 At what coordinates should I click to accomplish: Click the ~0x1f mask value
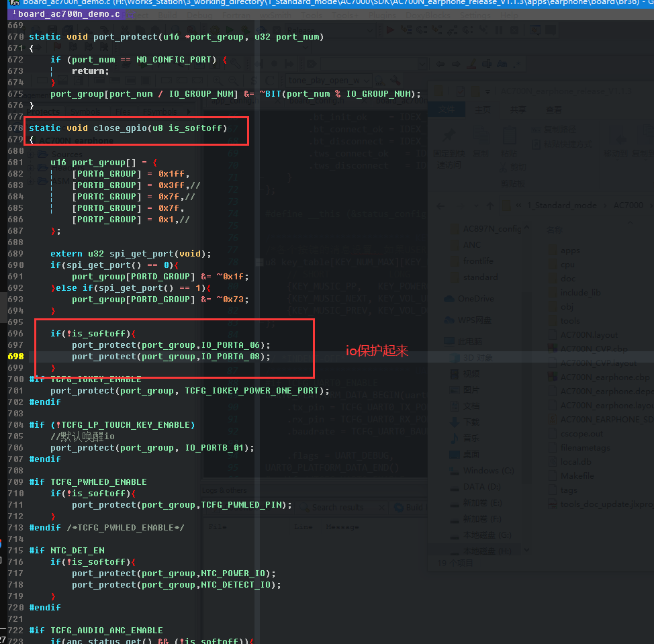[x=230, y=277]
